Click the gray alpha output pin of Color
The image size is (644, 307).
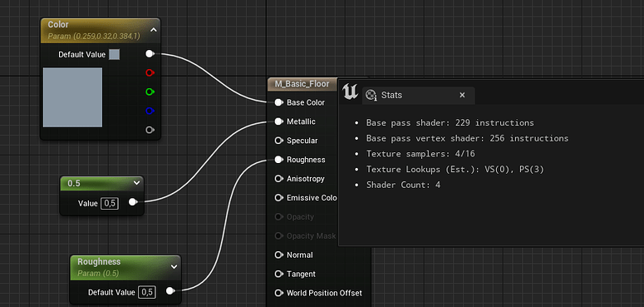pos(150,130)
